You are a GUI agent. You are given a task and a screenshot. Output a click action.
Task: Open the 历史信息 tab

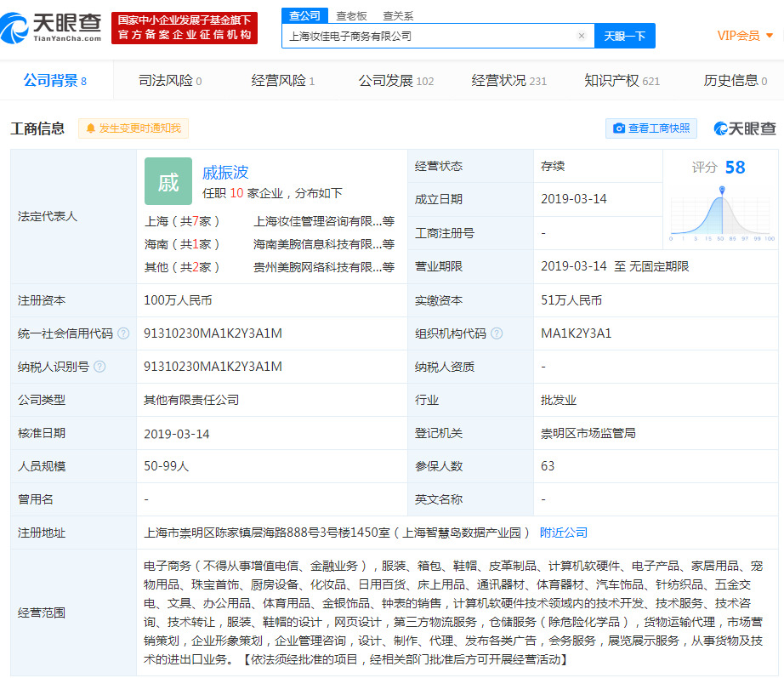click(735, 81)
